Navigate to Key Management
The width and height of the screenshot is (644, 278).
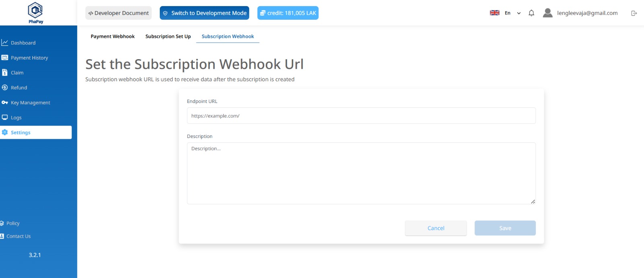(30, 103)
